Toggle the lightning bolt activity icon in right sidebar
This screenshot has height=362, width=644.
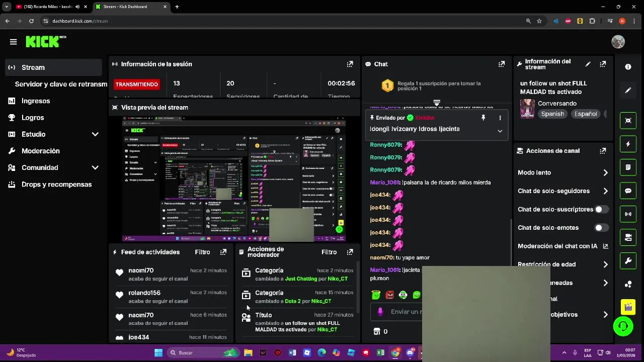[x=628, y=144]
